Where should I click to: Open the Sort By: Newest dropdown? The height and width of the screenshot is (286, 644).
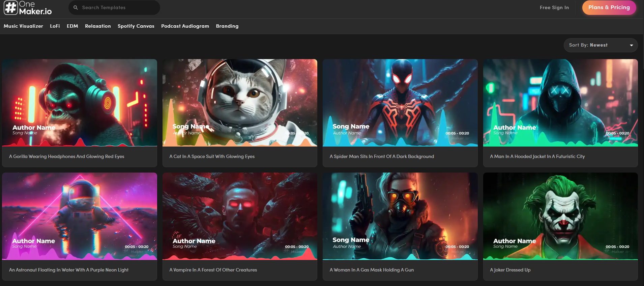601,45
